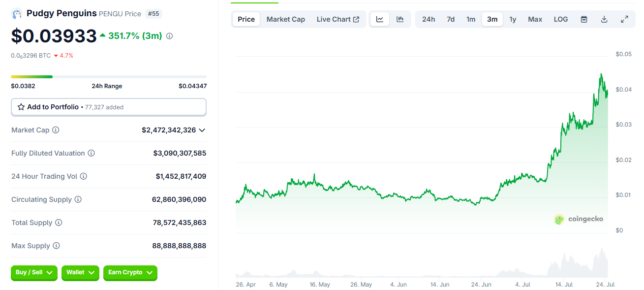Click the $0.05 price axis label
Viewport: 644px width, 290px height.
click(x=623, y=54)
